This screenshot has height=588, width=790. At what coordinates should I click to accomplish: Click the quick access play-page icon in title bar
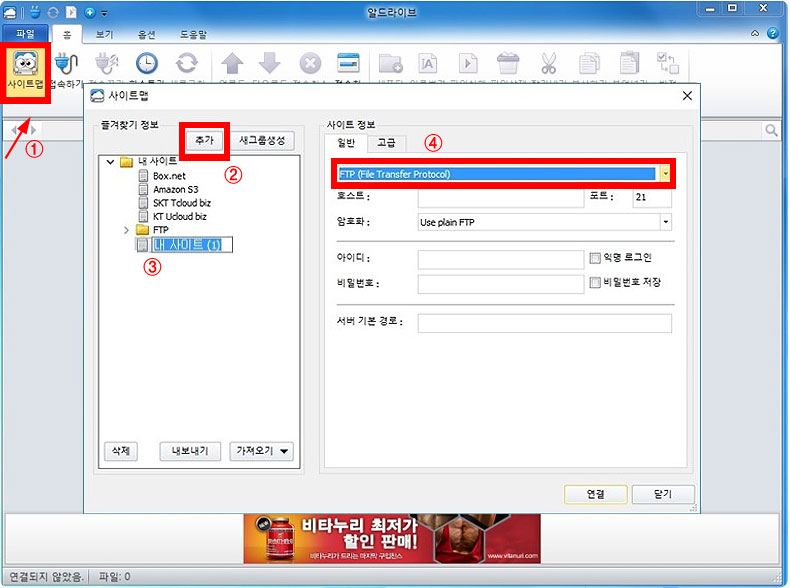pos(71,12)
